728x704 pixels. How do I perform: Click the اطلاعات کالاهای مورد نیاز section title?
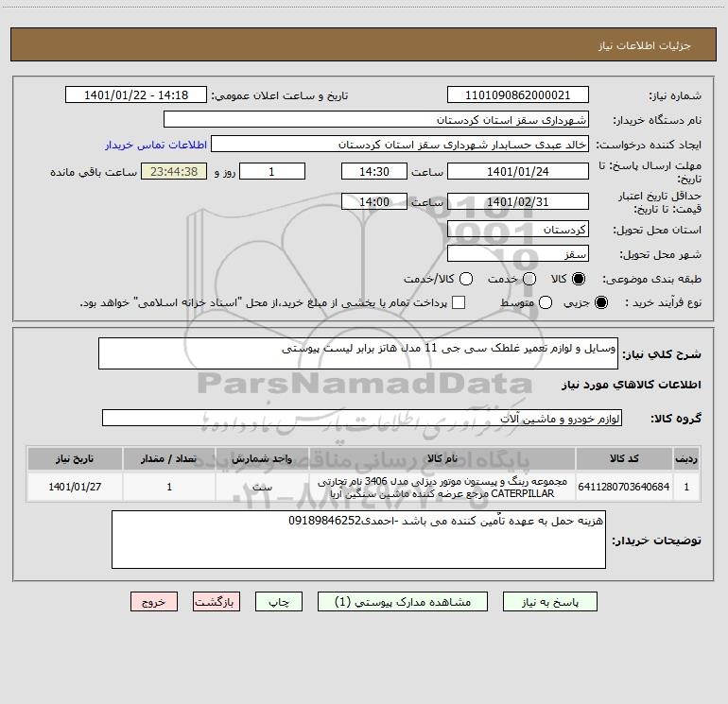tap(631, 385)
